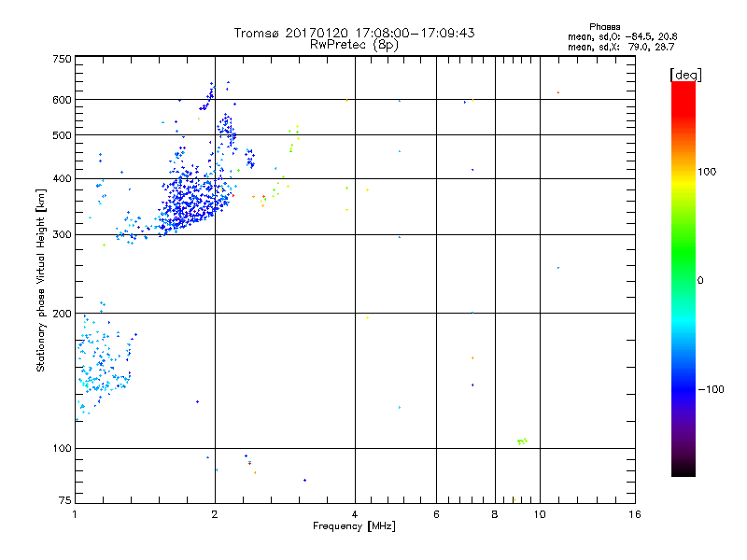Click the green point cluster near 9 MHz, 100 km
The height and width of the screenshot is (560, 747).
click(522, 441)
